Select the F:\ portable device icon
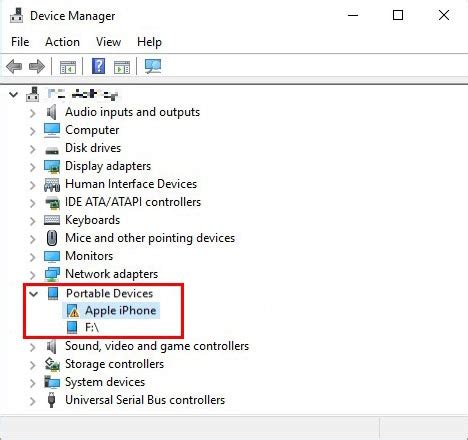468x440 pixels. [72, 327]
